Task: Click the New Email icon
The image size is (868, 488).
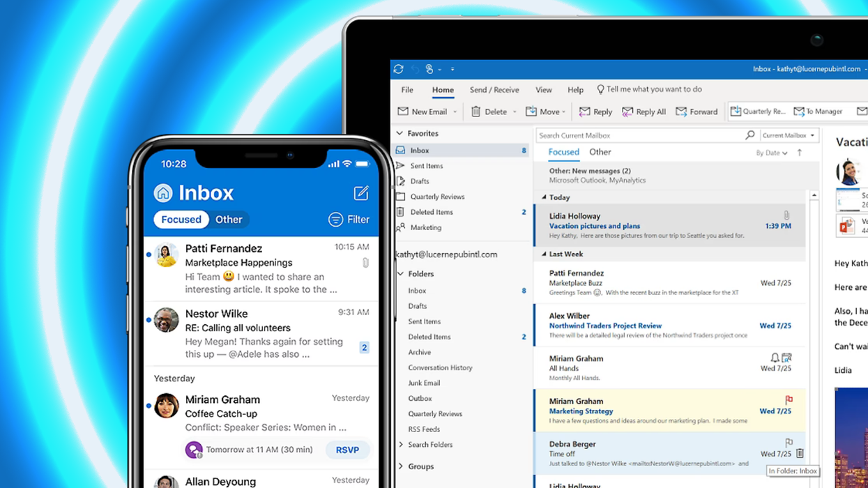Action: point(404,111)
